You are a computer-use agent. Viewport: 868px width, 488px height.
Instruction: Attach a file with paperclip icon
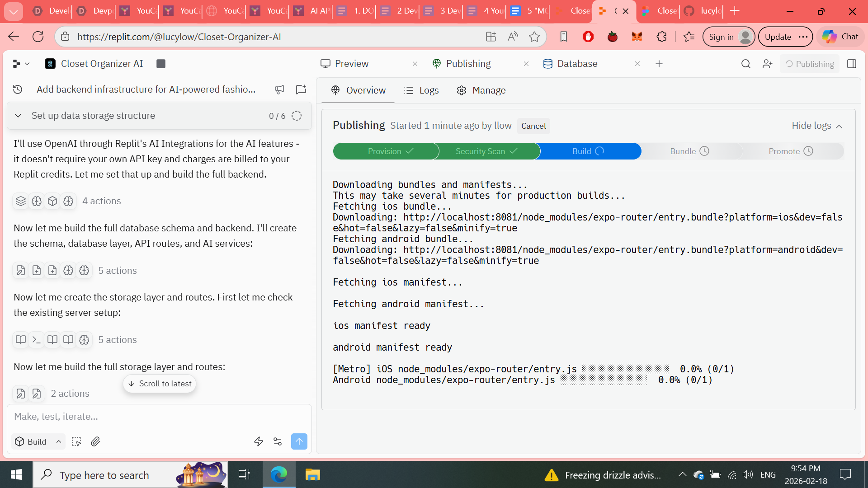tap(95, 441)
